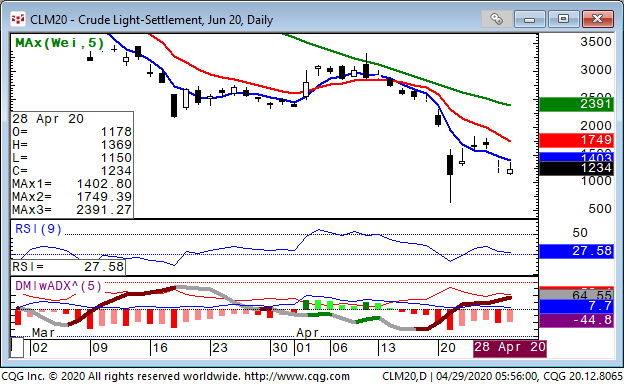Click the 23 date on the time axis
This screenshot has width=624, height=384.
pos(220,348)
